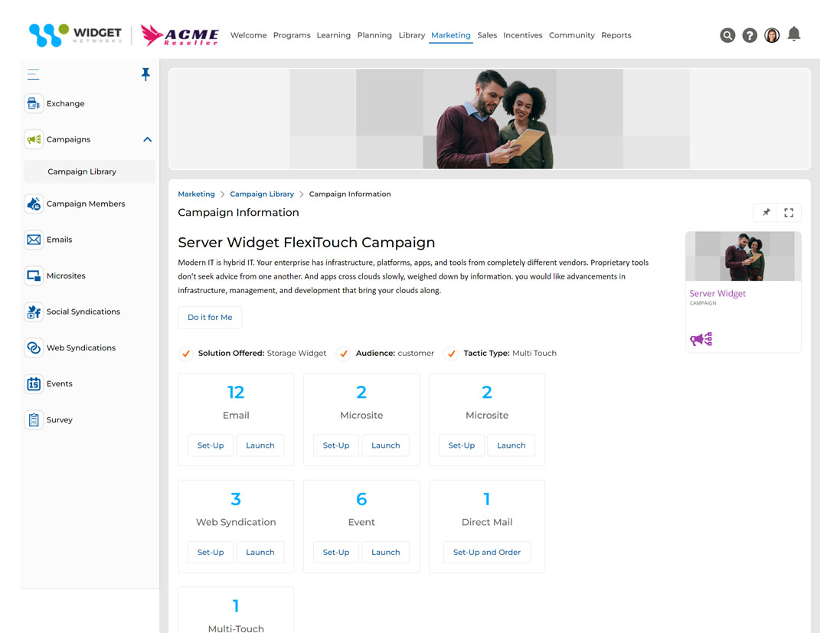Toggle the Audience customer checkmark
Viewport: 840px width, 633px height.
pos(344,354)
